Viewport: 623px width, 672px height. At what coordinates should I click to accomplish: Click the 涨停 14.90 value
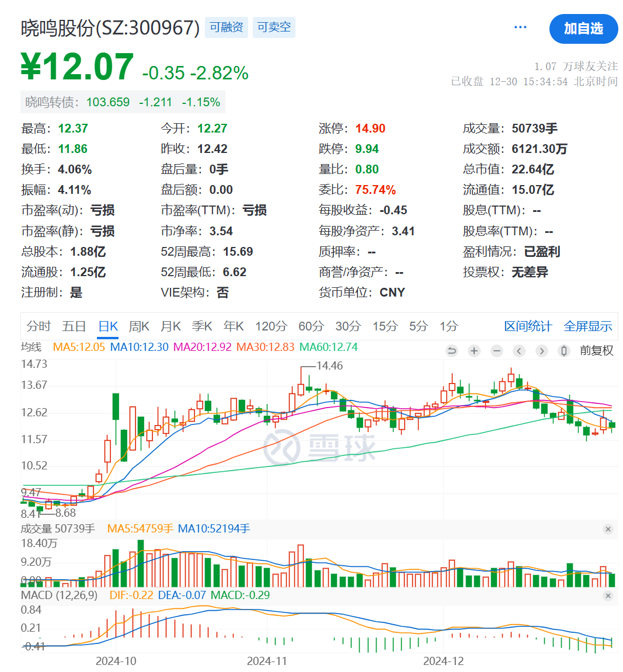[x=370, y=128]
